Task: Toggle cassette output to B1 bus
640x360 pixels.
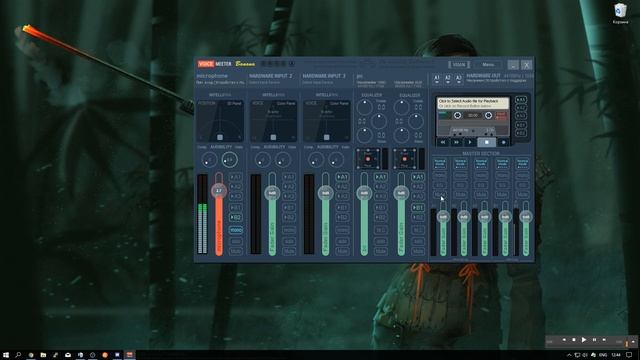Action: (521, 125)
